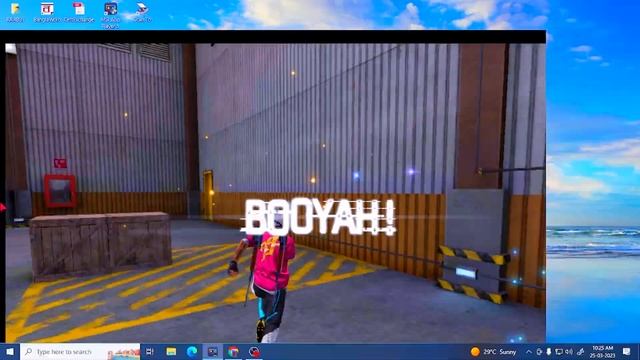Open the 29°C Sunny weather widget
The height and width of the screenshot is (360, 640).
493,351
